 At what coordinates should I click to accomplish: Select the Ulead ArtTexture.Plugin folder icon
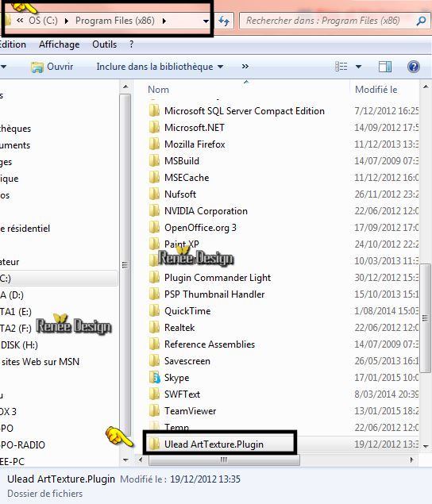pos(154,444)
